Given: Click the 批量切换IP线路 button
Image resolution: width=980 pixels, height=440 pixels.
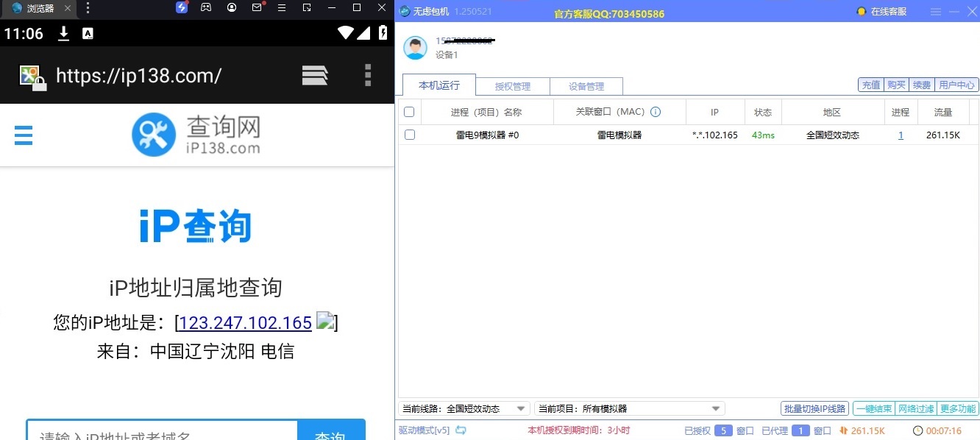Looking at the screenshot, I should [815, 409].
